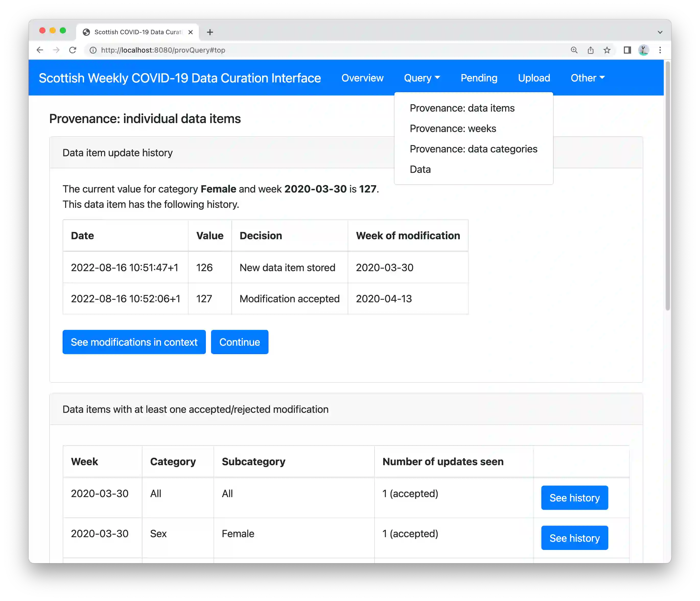See history for Sex Female row
This screenshot has width=700, height=601.
574,538
